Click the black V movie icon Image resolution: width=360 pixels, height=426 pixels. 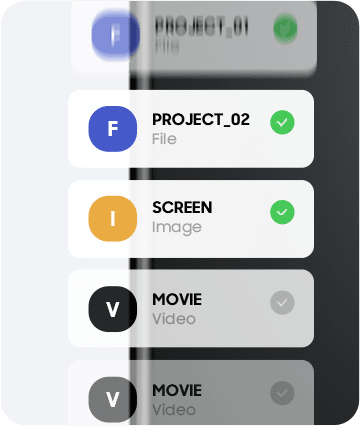tap(113, 309)
